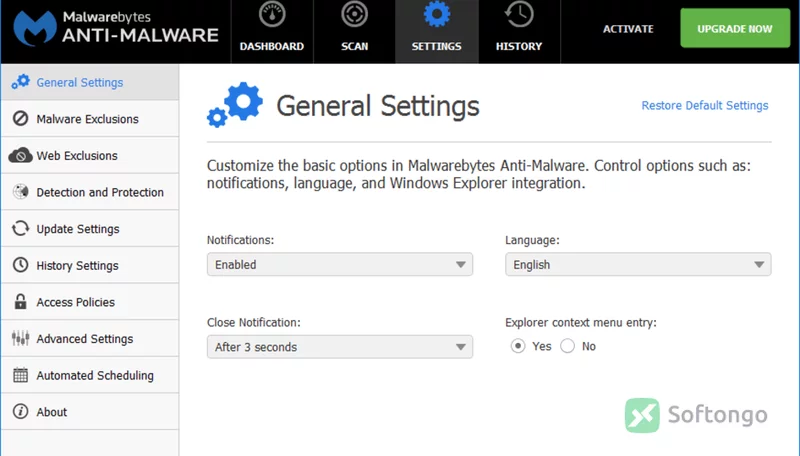Image resolution: width=800 pixels, height=456 pixels.
Task: Open Detection and Protection settings
Action: click(90, 192)
